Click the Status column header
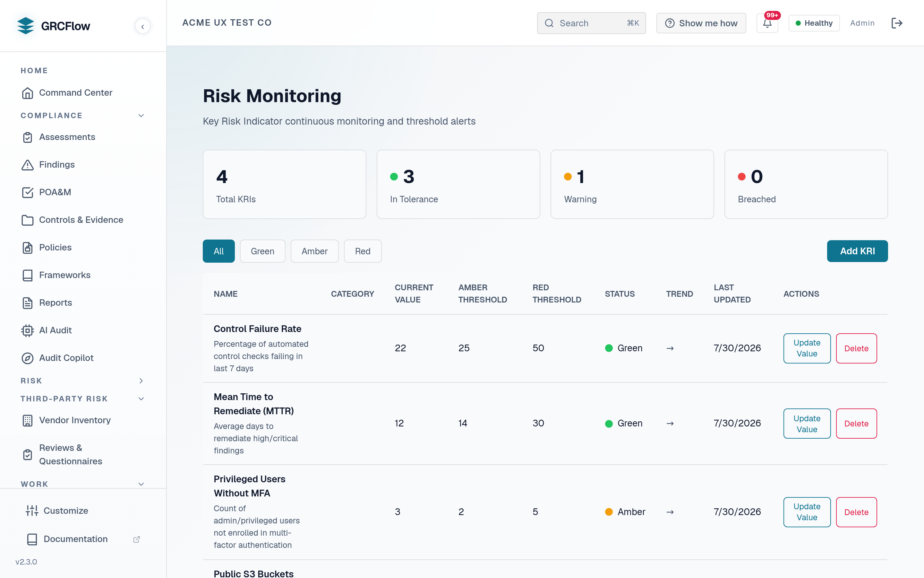Viewport: 924px width, 578px height. (620, 294)
